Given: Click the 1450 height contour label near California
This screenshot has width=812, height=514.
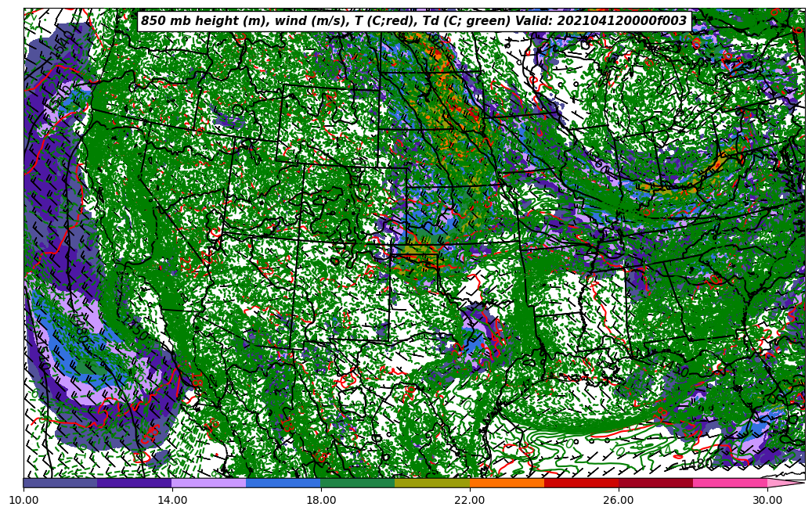Looking at the screenshot, I should (x=136, y=331).
